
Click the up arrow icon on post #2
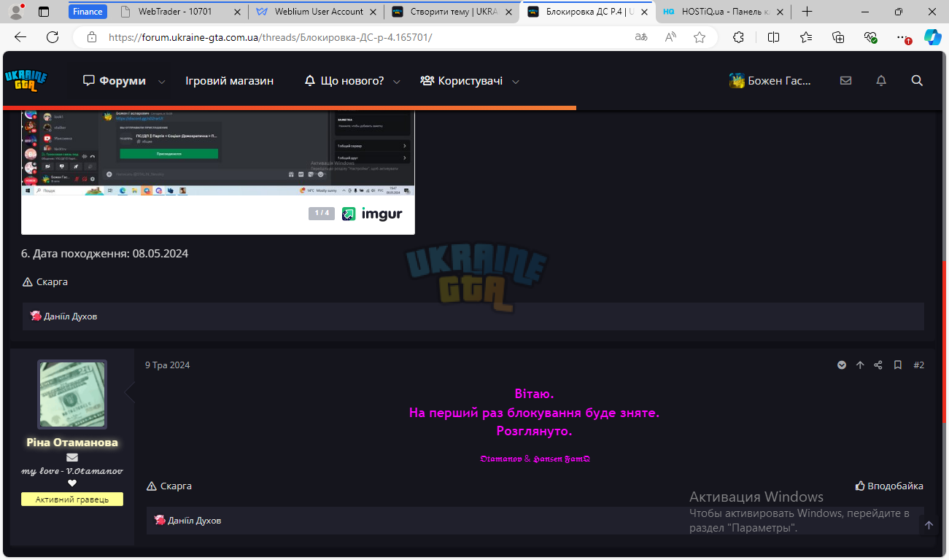coord(860,365)
